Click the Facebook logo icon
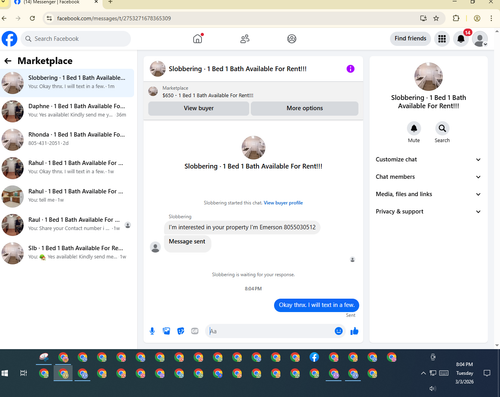500x397 pixels. [9, 39]
